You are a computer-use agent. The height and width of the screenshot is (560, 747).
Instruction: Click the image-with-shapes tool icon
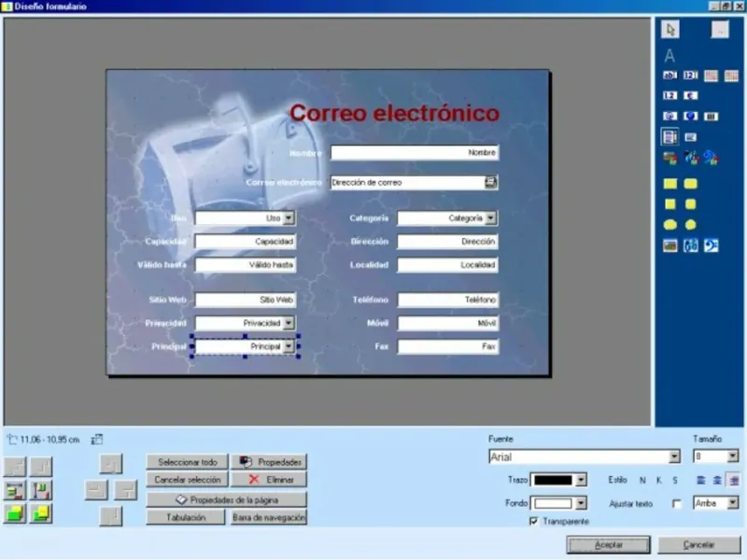click(x=670, y=158)
